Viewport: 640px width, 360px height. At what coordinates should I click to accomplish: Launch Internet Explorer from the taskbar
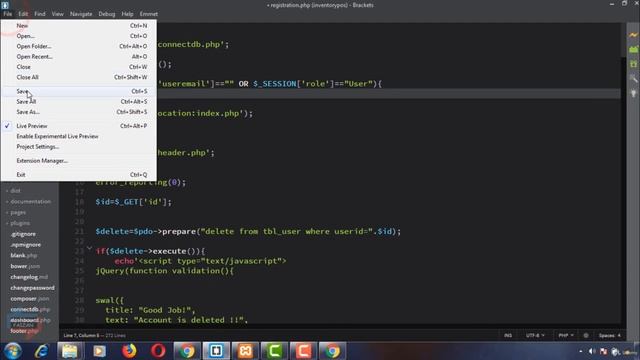click(x=41, y=351)
